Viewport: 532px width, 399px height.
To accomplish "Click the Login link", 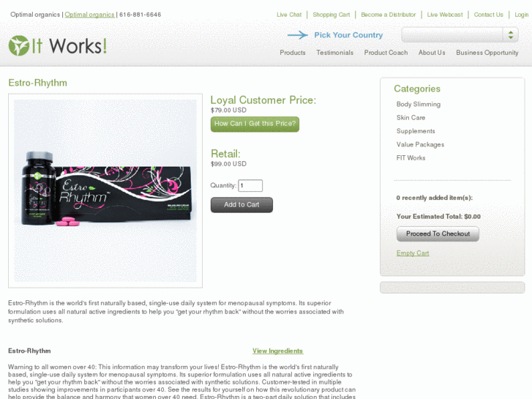I will pyautogui.click(x=522, y=15).
